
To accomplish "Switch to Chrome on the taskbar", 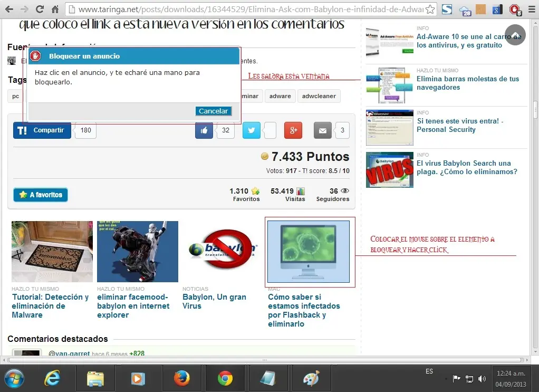I will point(225,379).
